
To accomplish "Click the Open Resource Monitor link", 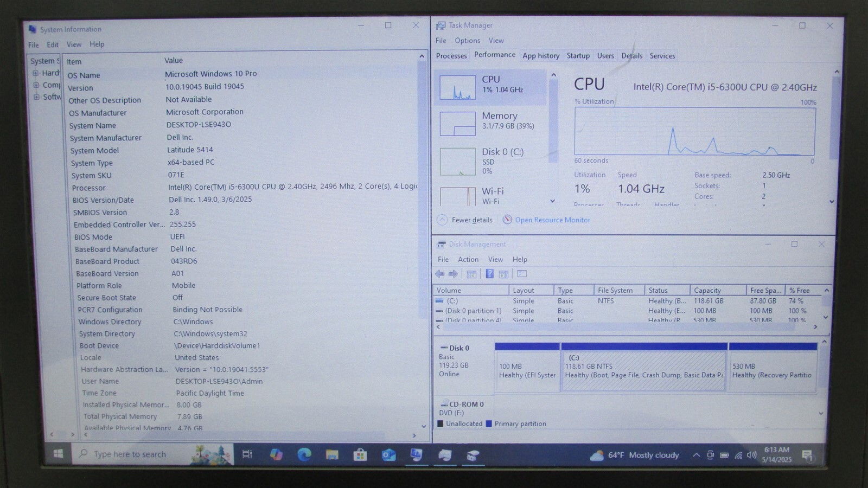I will [x=552, y=220].
